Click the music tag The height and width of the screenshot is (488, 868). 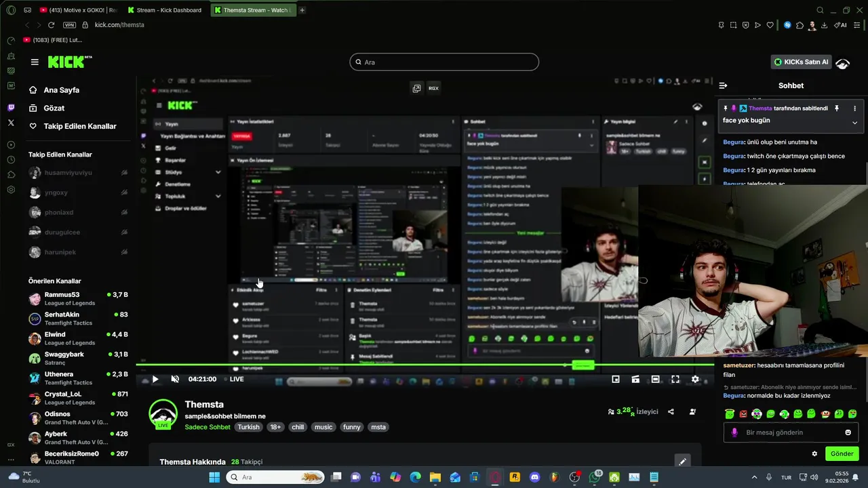tap(323, 428)
